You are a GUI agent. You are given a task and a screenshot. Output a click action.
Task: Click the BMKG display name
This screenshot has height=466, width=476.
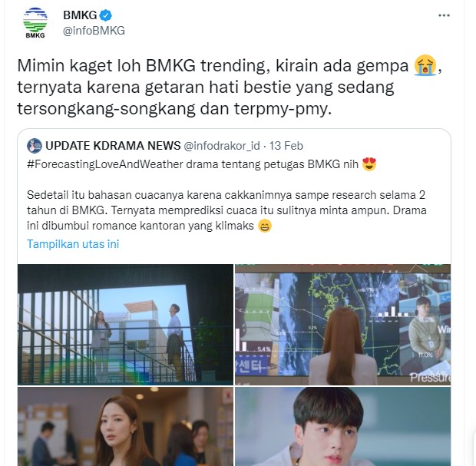click(x=80, y=15)
